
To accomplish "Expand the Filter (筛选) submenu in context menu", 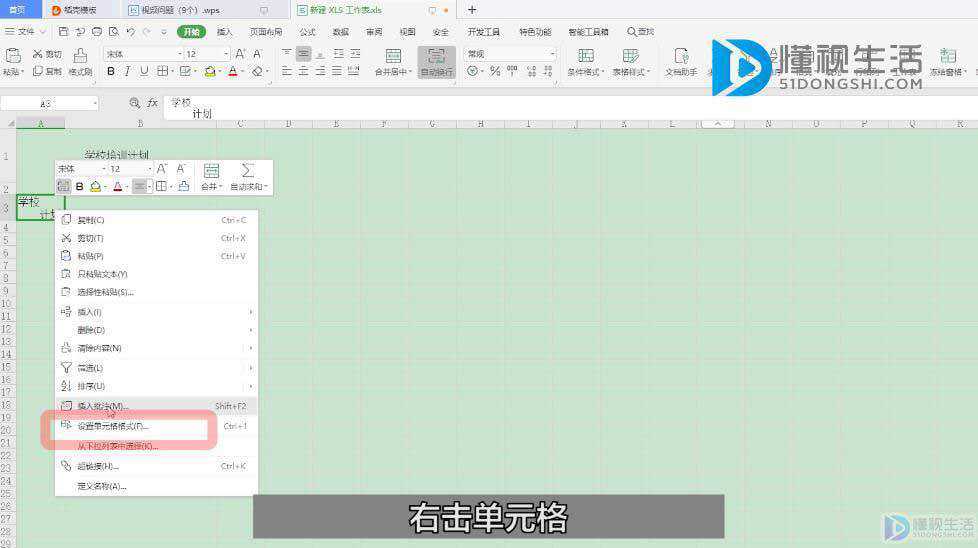I will [x=157, y=368].
